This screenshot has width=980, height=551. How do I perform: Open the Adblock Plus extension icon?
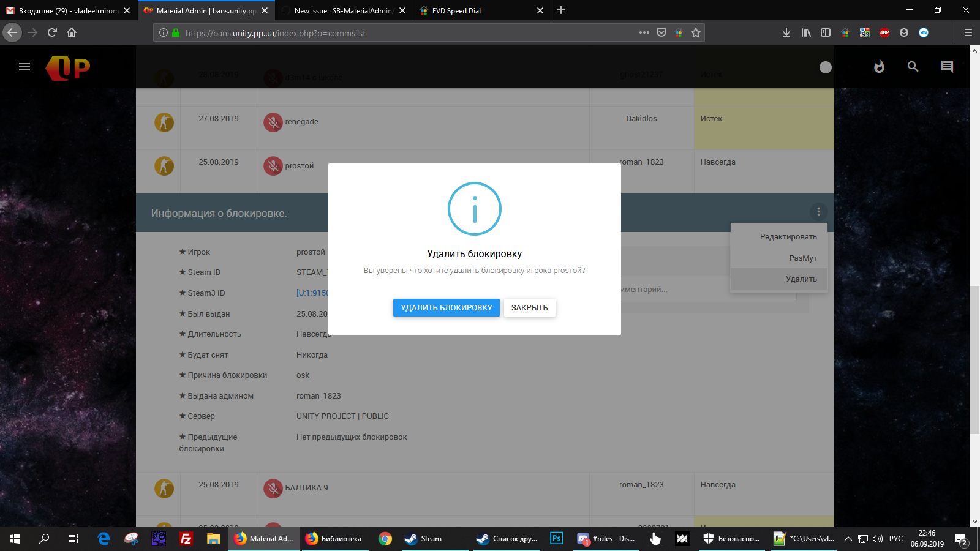884,32
